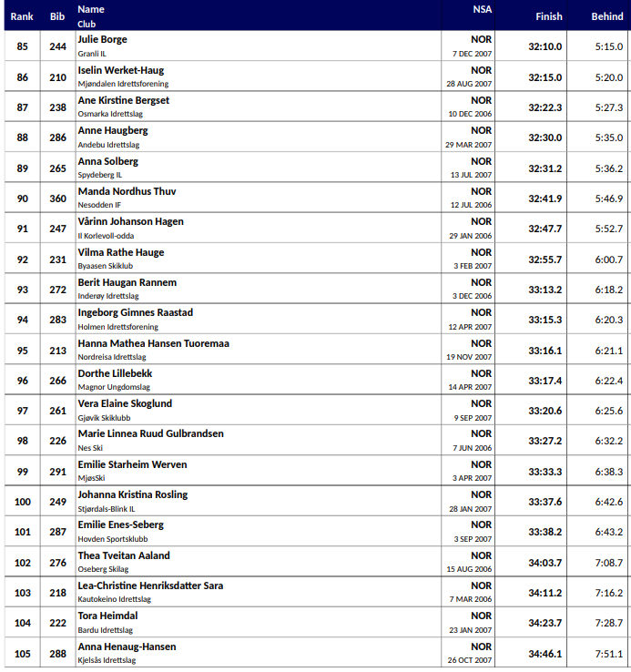Open athlete Julie Borge's name

point(102,39)
